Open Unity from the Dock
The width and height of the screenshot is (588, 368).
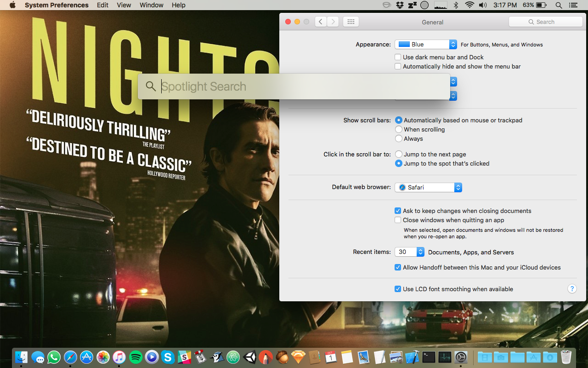coord(249,357)
